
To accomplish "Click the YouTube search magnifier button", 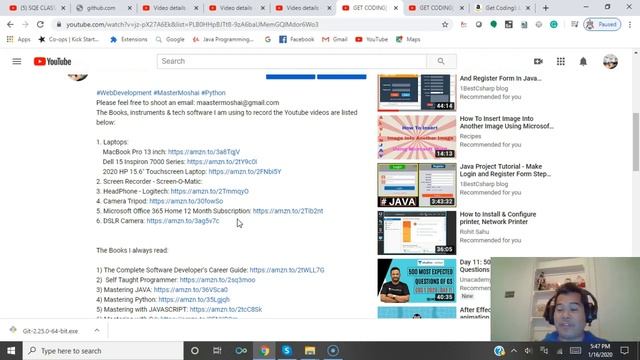I will click(441, 61).
